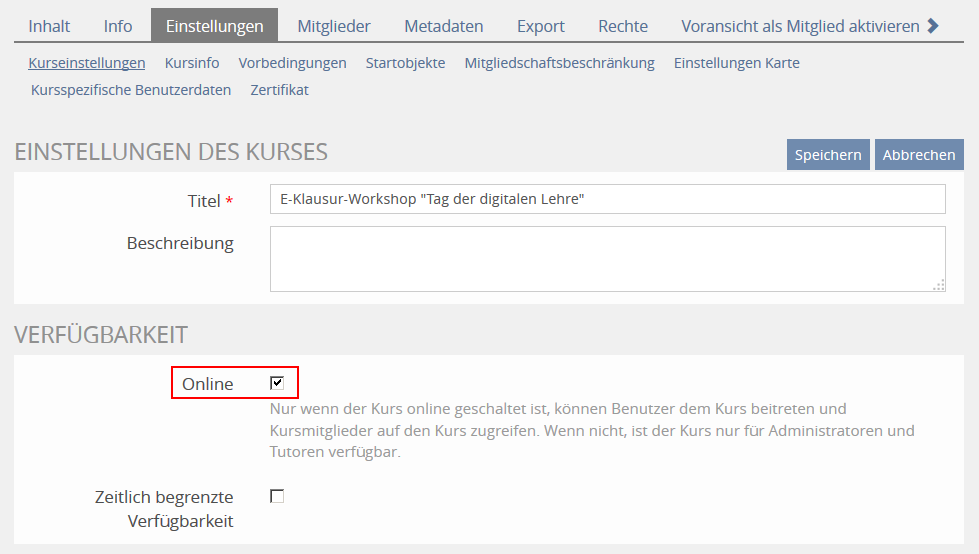Select the Einstellungen tab

click(214, 26)
